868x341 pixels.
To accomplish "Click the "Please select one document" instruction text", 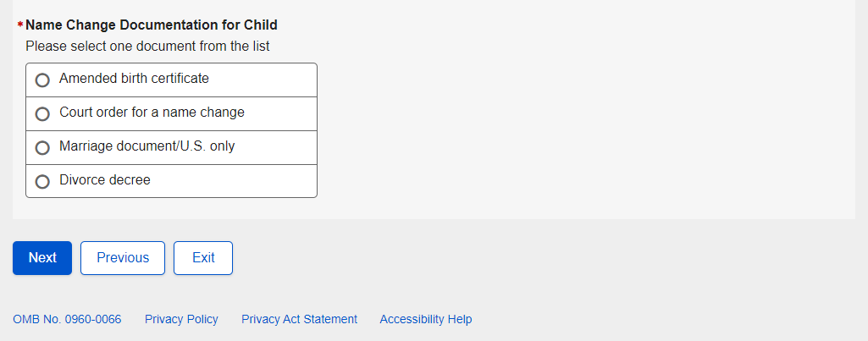I will pos(147,47).
